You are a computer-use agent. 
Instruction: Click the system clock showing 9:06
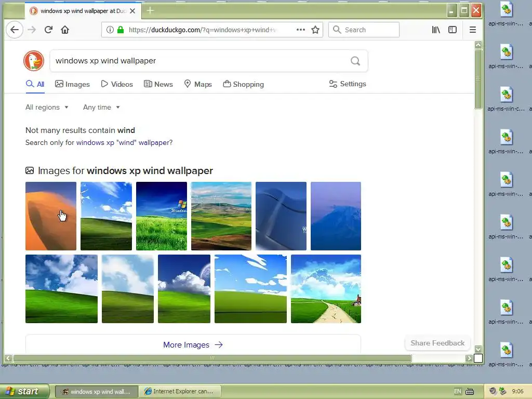517,391
